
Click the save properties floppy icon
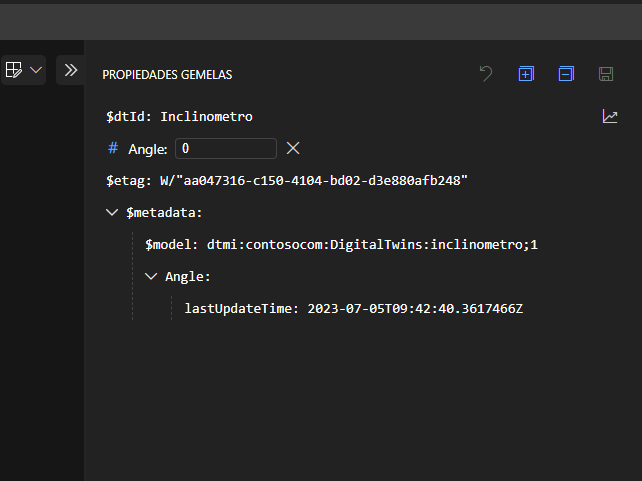point(606,74)
